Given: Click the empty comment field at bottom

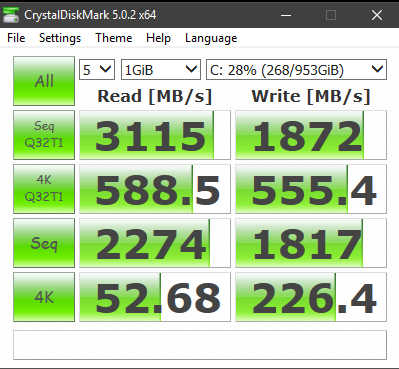Looking at the screenshot, I should click(x=200, y=345).
